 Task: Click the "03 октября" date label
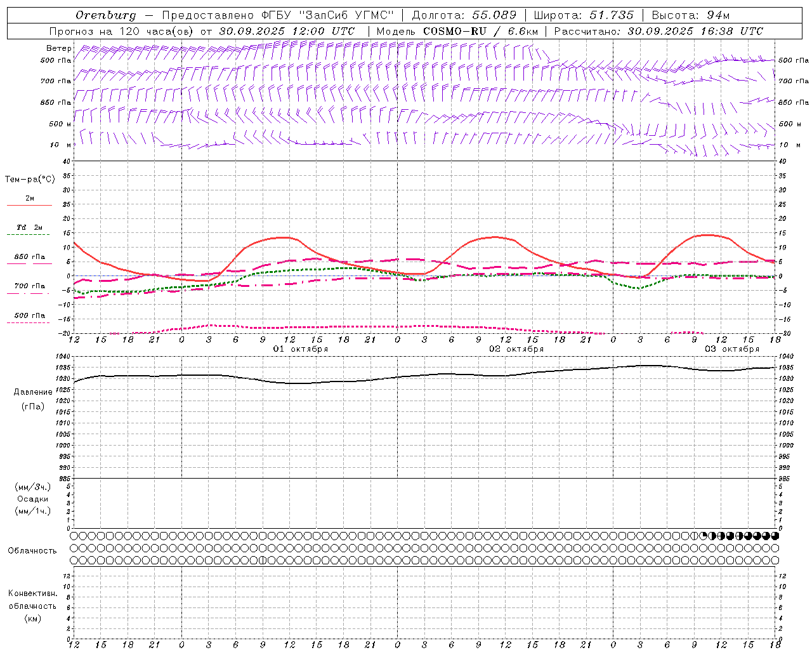[x=732, y=349]
